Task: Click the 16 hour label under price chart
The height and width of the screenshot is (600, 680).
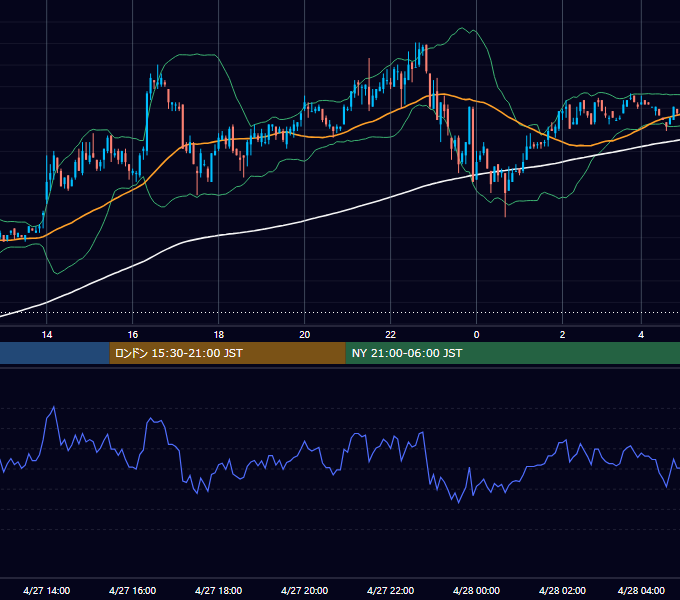Action: pyautogui.click(x=133, y=335)
